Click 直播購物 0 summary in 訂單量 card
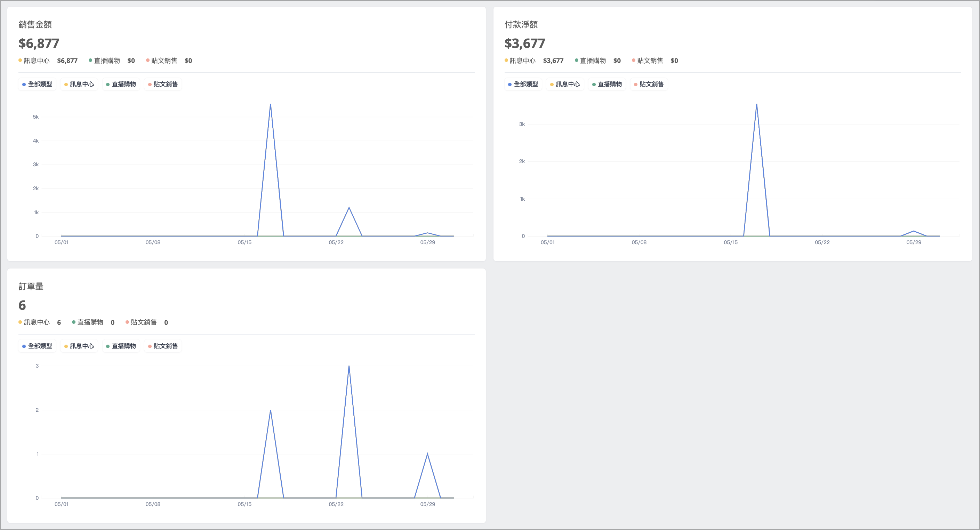This screenshot has height=530, width=980. (93, 322)
